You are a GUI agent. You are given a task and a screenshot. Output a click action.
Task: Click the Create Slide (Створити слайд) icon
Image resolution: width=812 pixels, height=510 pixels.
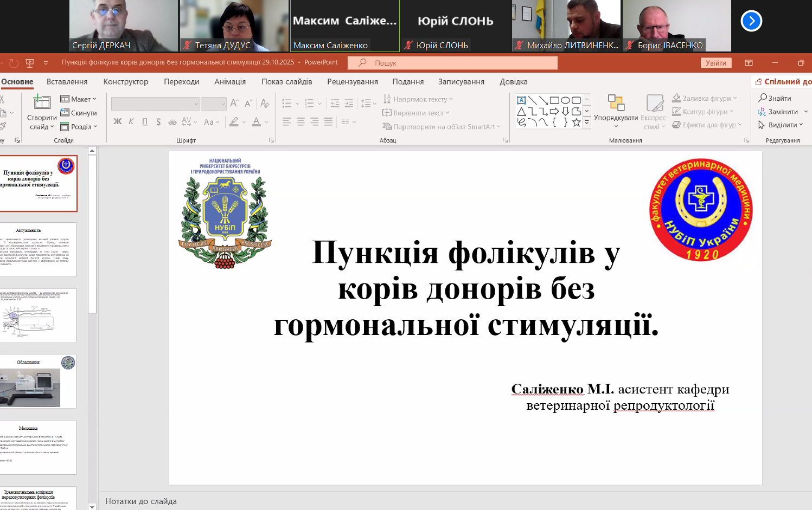coord(41,102)
